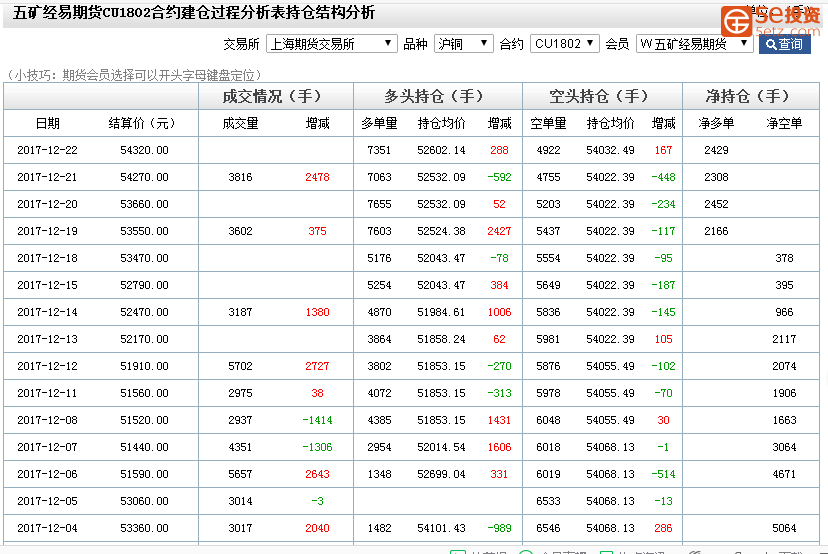Click the long position value 1348
This screenshot has height=554, width=828.
tap(379, 474)
